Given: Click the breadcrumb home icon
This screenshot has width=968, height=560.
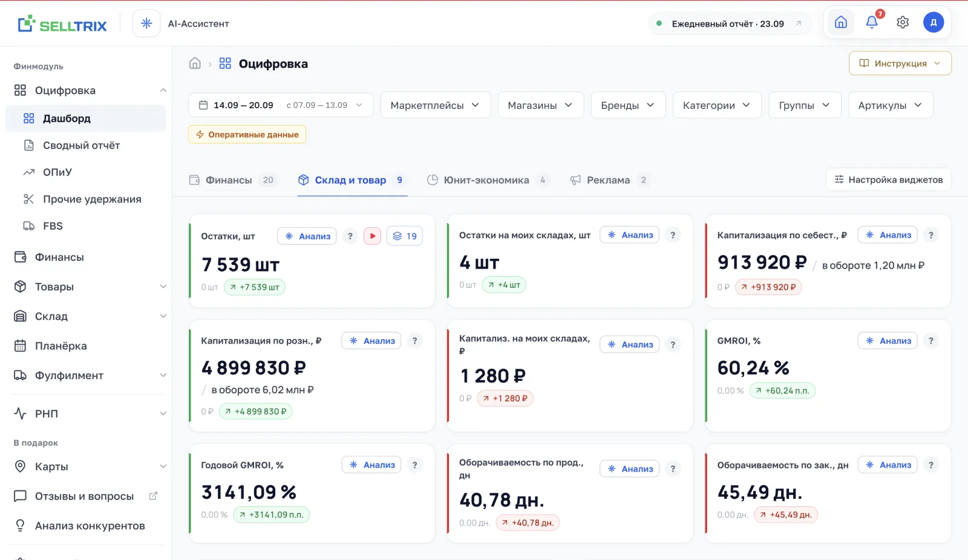Looking at the screenshot, I should tap(195, 63).
